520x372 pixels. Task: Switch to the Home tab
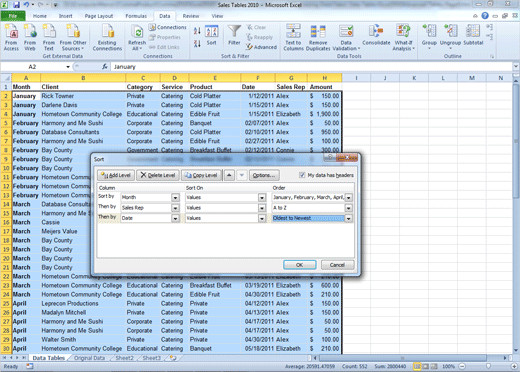[40, 16]
